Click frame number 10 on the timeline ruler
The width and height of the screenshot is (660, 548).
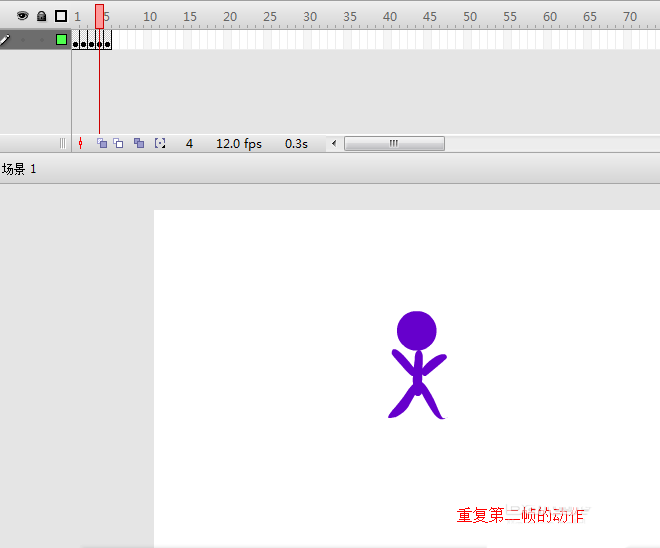pos(150,17)
